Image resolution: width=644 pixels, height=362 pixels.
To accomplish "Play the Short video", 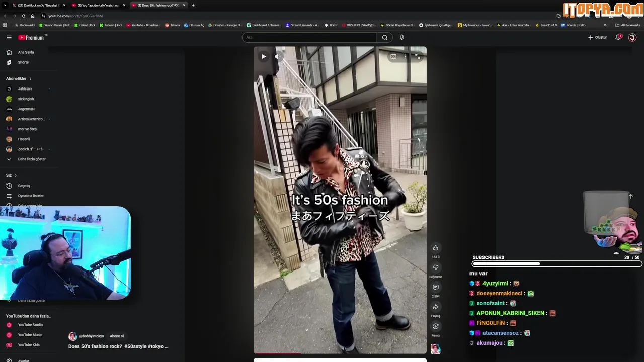I will pos(264,57).
